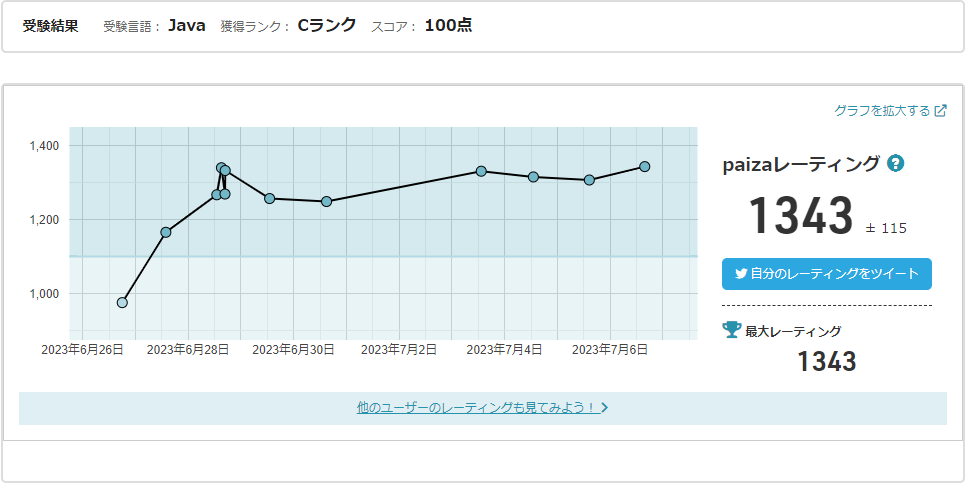
Task: Click the Cランク rank text
Action: [x=327, y=26]
